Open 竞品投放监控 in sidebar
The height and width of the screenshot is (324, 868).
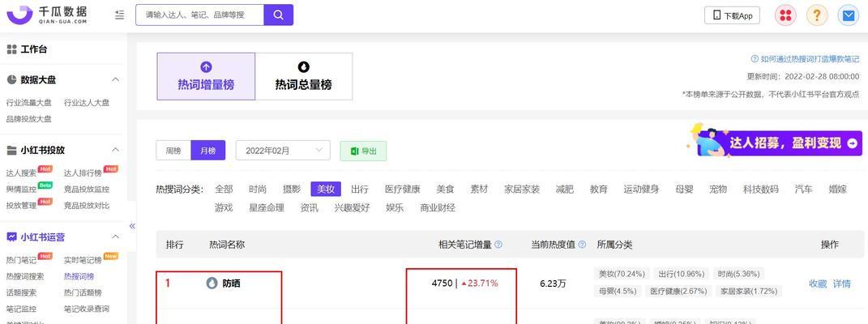pyautogui.click(x=87, y=189)
